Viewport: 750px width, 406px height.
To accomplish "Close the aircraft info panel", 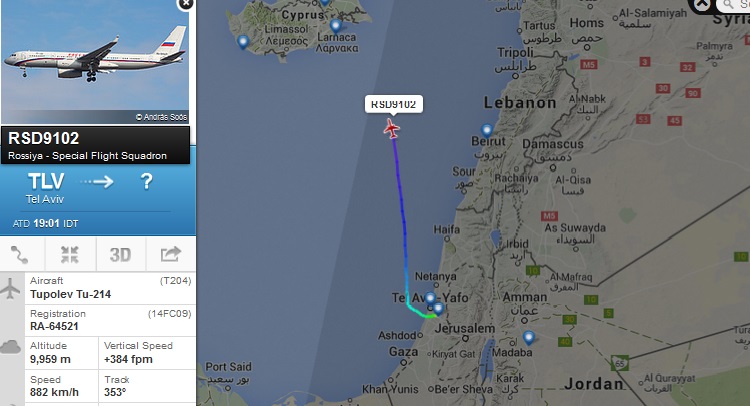I will pyautogui.click(x=185, y=4).
